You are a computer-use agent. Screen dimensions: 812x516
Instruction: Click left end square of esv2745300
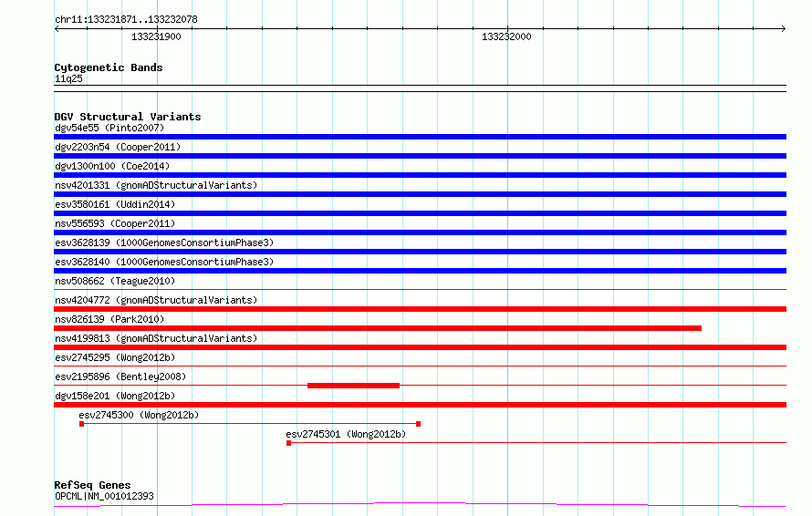click(x=82, y=424)
